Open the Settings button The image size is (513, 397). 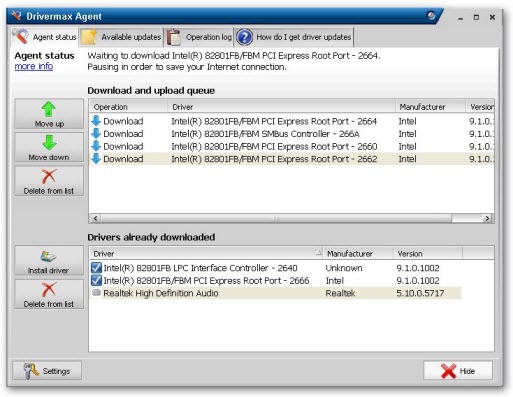click(47, 371)
